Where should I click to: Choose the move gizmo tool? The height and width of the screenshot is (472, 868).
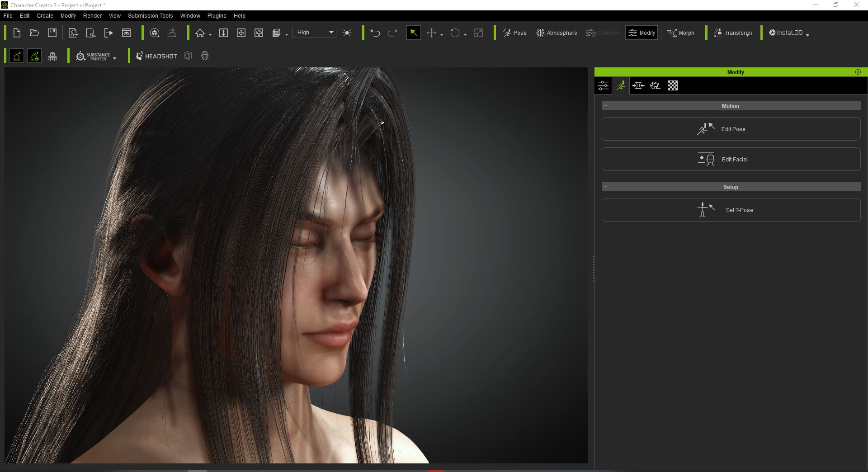[x=432, y=33]
